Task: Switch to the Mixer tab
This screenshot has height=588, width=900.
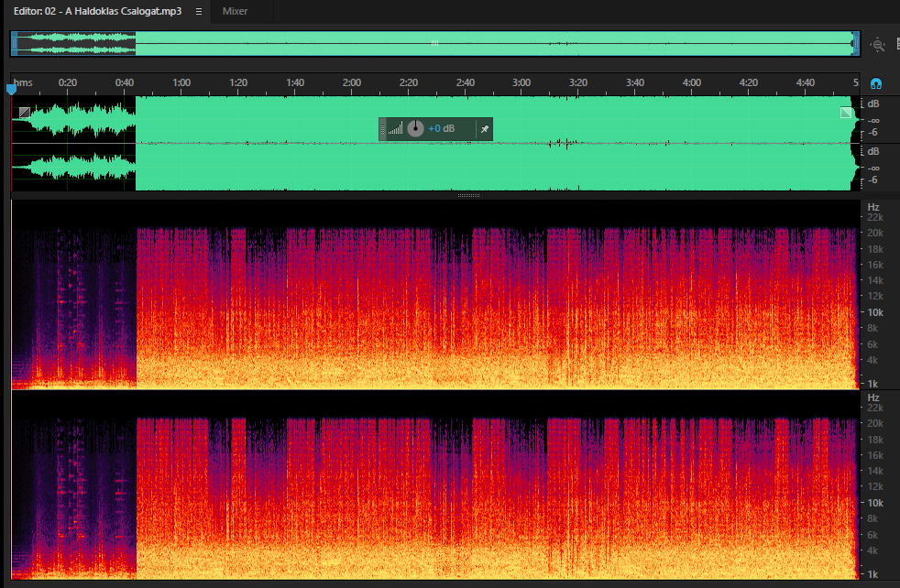Action: coord(235,12)
